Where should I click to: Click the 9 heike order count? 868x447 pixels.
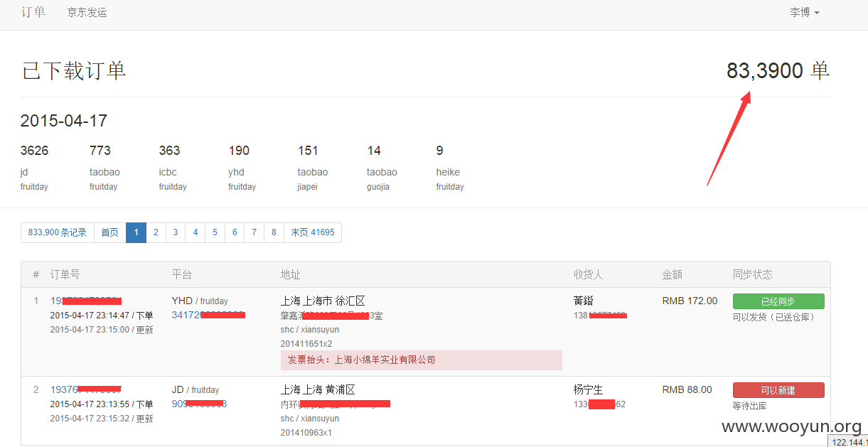click(440, 151)
